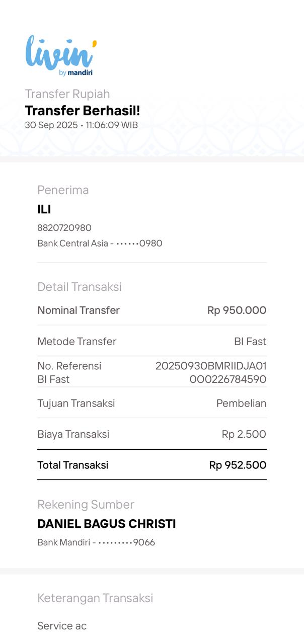Click the Detail Transaksi section header
Image resolution: width=304 pixels, height=644 pixels.
click(x=80, y=287)
